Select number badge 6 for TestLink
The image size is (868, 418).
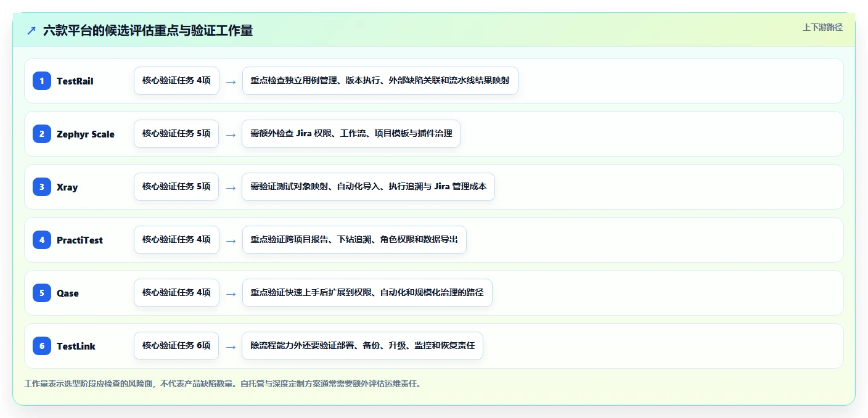pos(42,346)
